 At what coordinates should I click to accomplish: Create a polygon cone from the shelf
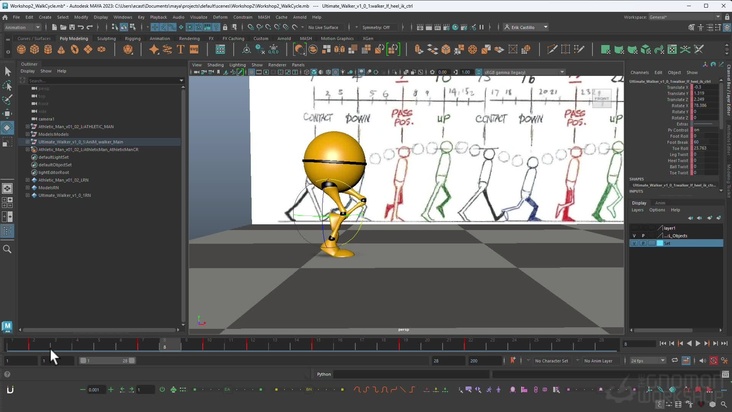point(61,49)
